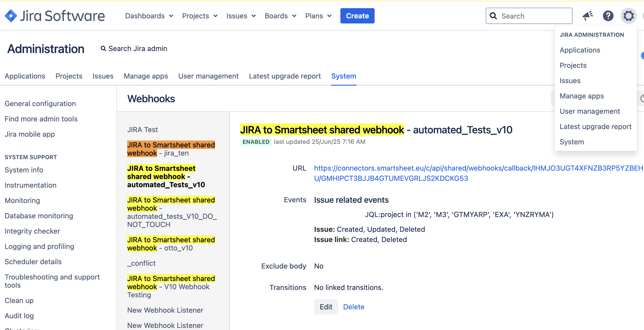Click the Delete webhook link
This screenshot has height=330, width=644.
pos(354,307)
